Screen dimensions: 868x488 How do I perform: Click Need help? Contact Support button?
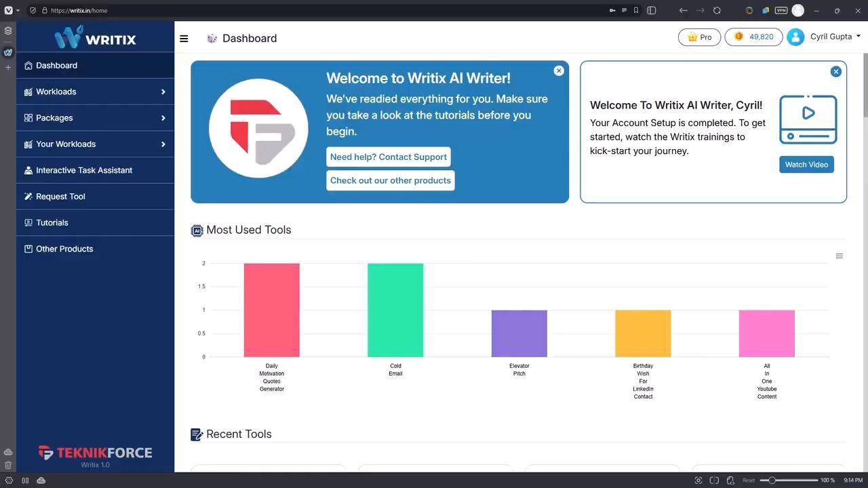tap(389, 157)
